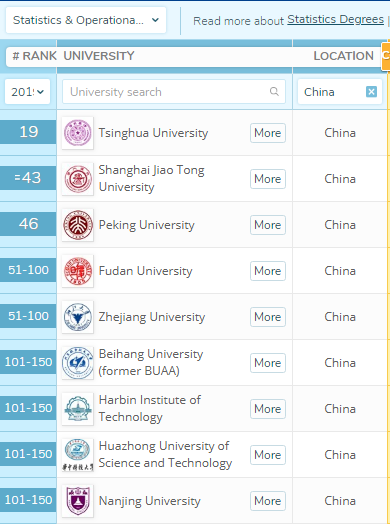The image size is (390, 524).
Task: Click China location in Harbin Institute row
Action: point(340,409)
